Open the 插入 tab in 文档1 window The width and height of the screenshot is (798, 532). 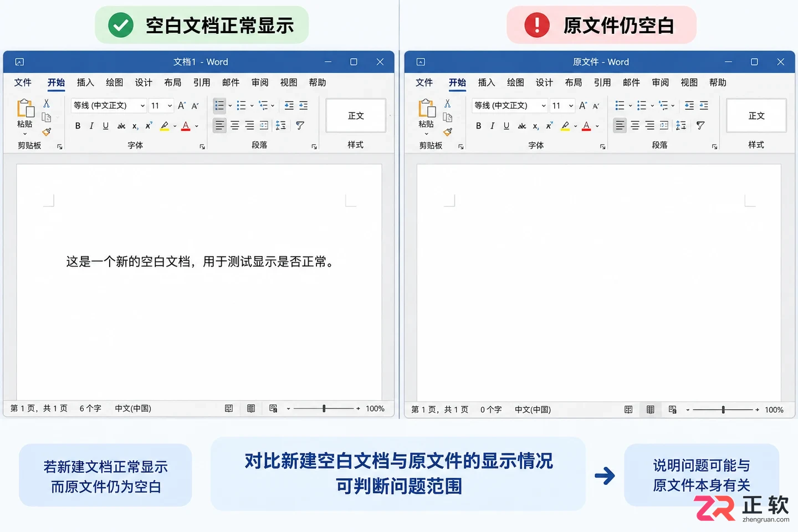pos(85,83)
